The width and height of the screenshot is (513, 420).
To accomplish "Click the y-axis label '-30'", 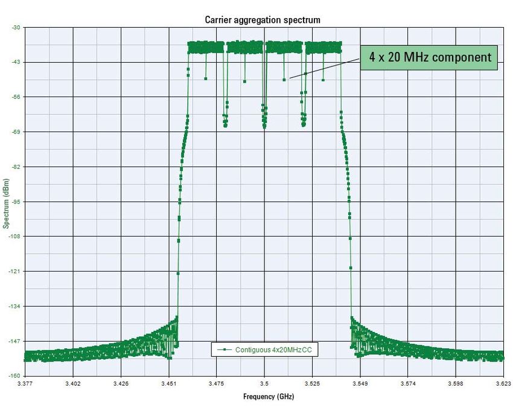I will click(16, 28).
